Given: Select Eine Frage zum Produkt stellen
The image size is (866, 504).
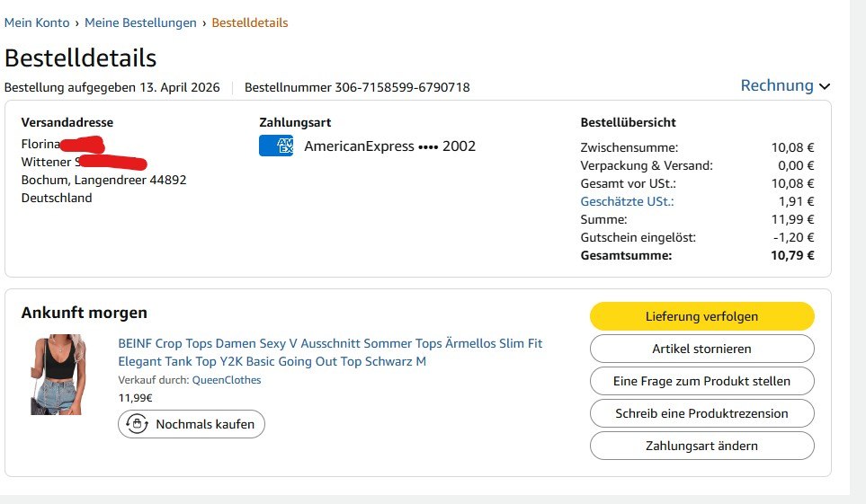Looking at the screenshot, I should pyautogui.click(x=701, y=381).
